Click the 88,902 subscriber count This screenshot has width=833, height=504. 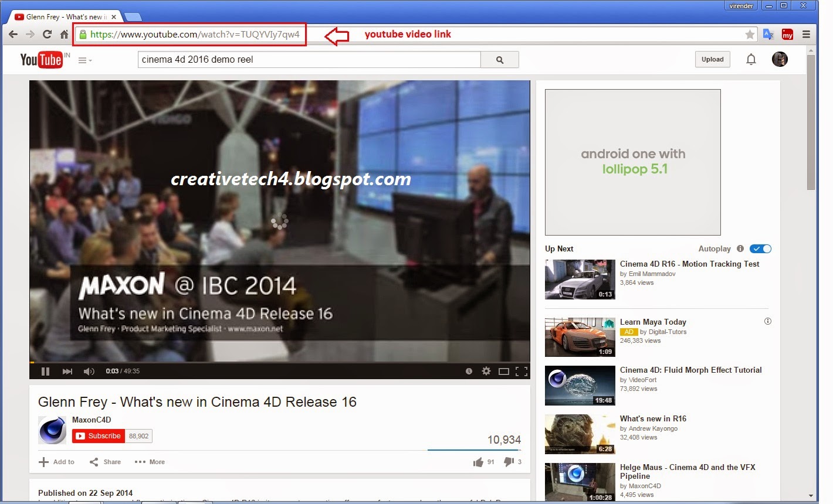(x=139, y=436)
